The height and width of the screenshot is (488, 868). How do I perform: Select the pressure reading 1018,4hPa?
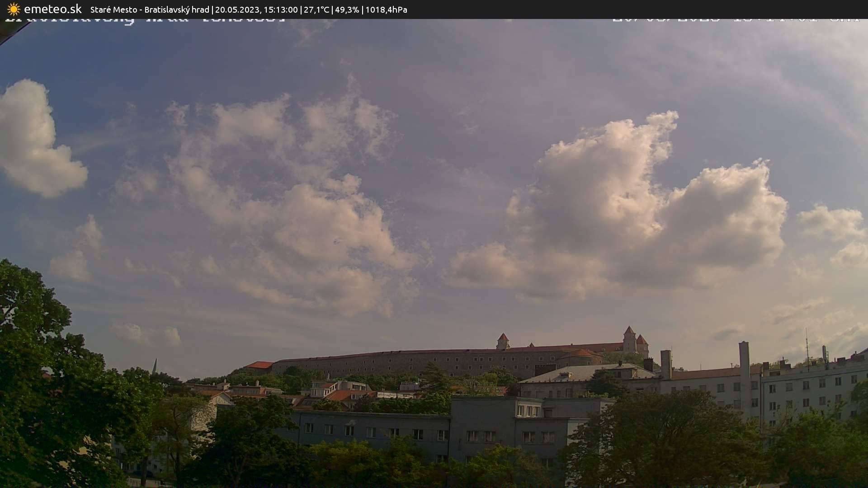387,9
